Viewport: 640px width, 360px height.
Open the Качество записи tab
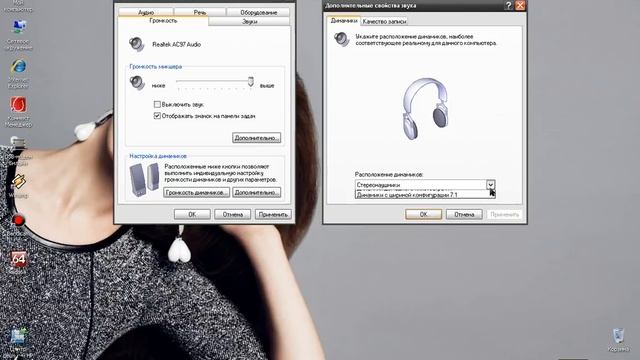384,21
